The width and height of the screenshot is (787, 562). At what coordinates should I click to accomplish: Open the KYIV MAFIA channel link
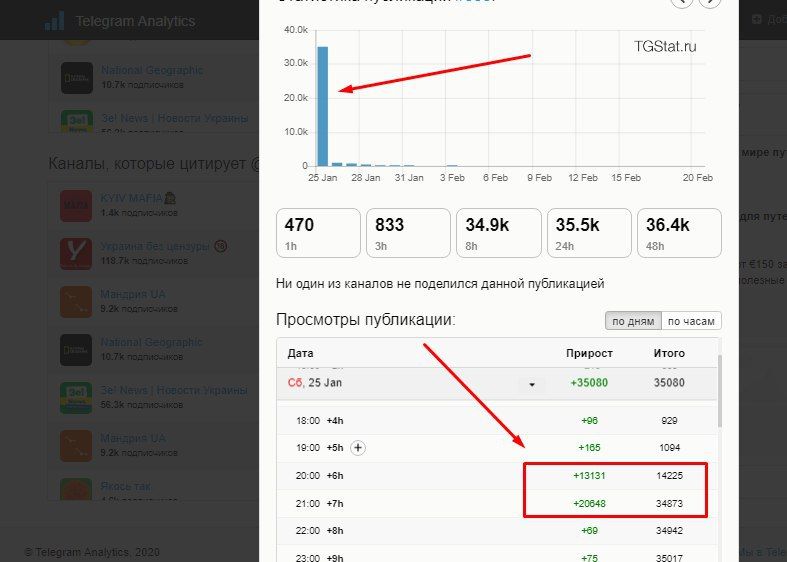[138, 199]
